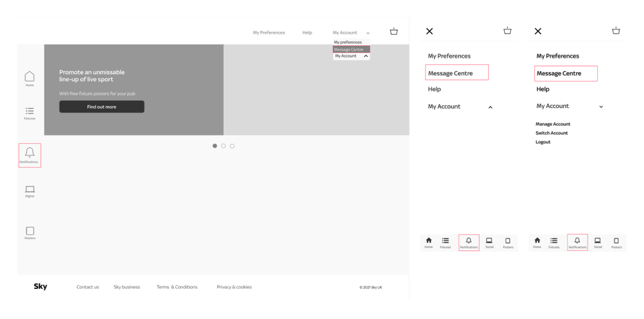The height and width of the screenshot is (319, 644).
Task: Tap My Account in the middle mobile menu
Action: (444, 106)
